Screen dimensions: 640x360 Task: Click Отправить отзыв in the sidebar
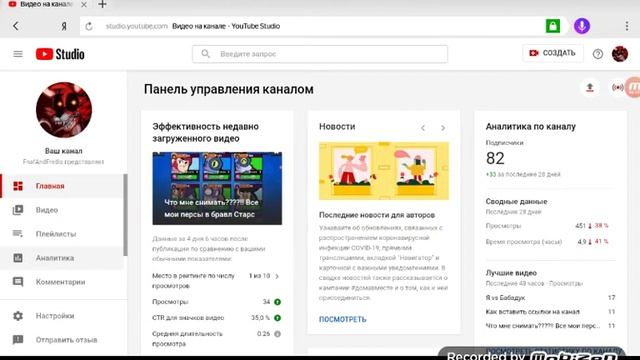(x=62, y=340)
